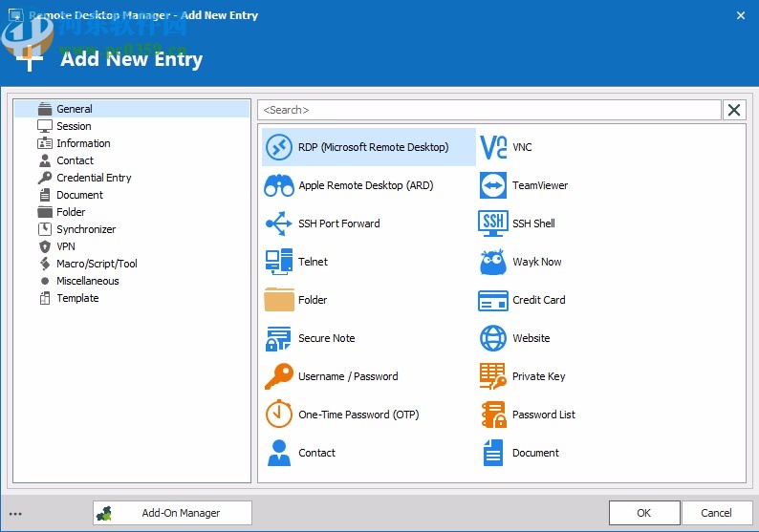This screenshot has height=532, width=759.
Task: Open the Synchronizer category
Action: click(132, 229)
